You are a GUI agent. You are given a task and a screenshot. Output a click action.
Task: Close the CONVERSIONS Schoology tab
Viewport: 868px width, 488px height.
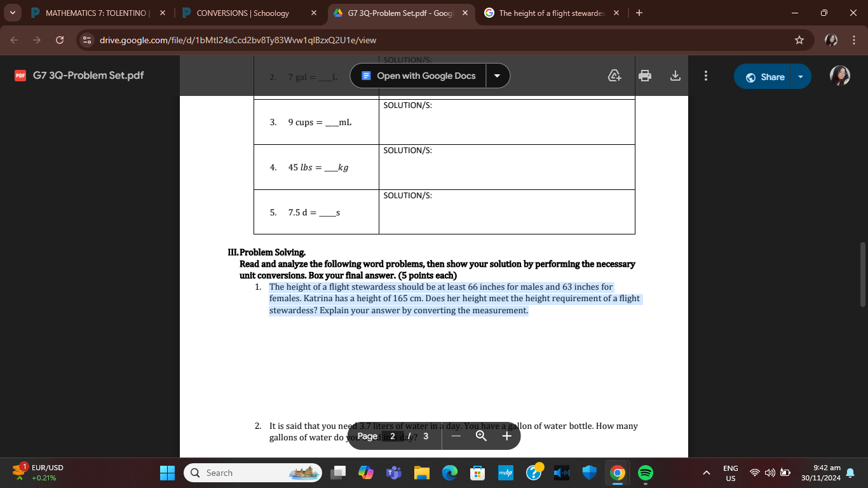tap(314, 13)
